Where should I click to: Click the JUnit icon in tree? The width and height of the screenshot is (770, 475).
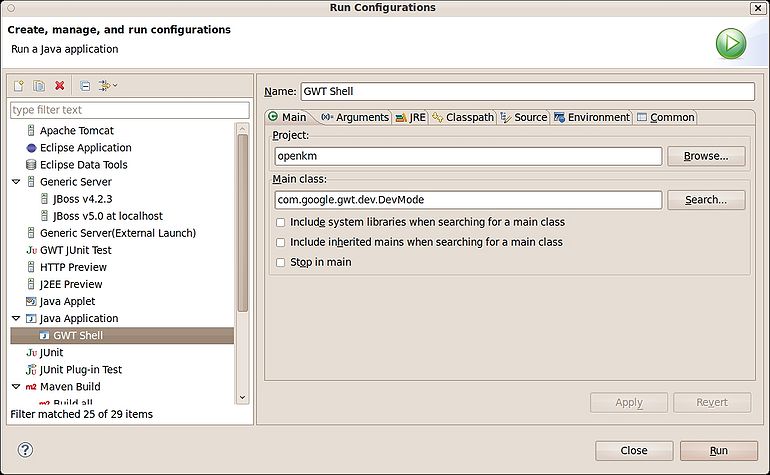31,353
